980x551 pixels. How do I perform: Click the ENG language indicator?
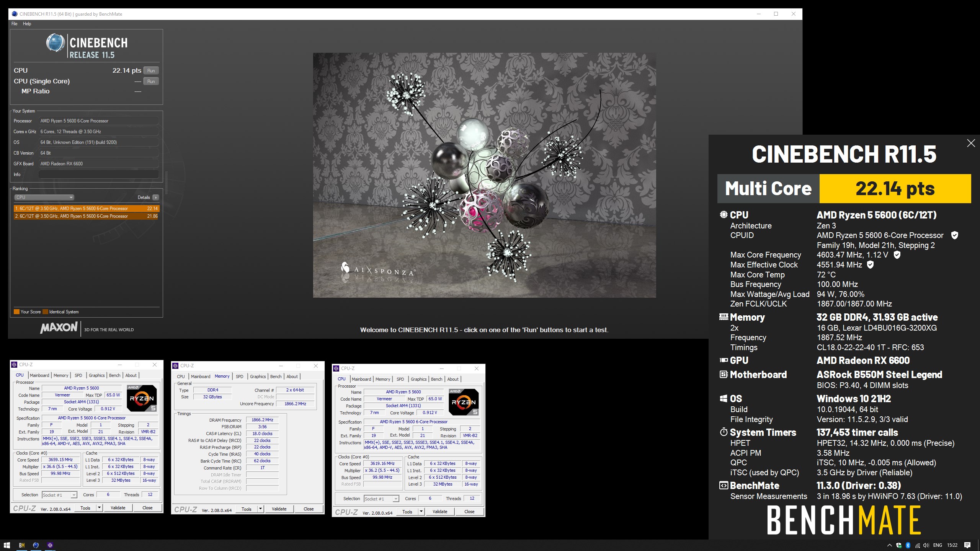[938, 545]
